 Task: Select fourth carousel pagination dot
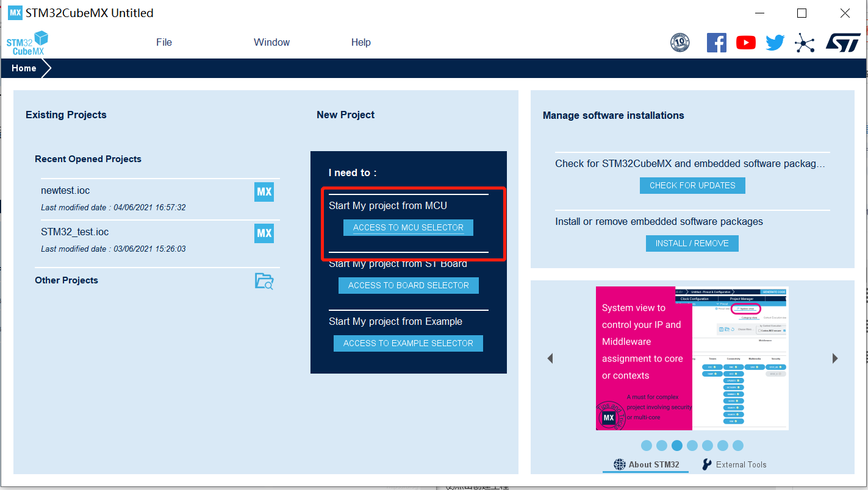(692, 446)
